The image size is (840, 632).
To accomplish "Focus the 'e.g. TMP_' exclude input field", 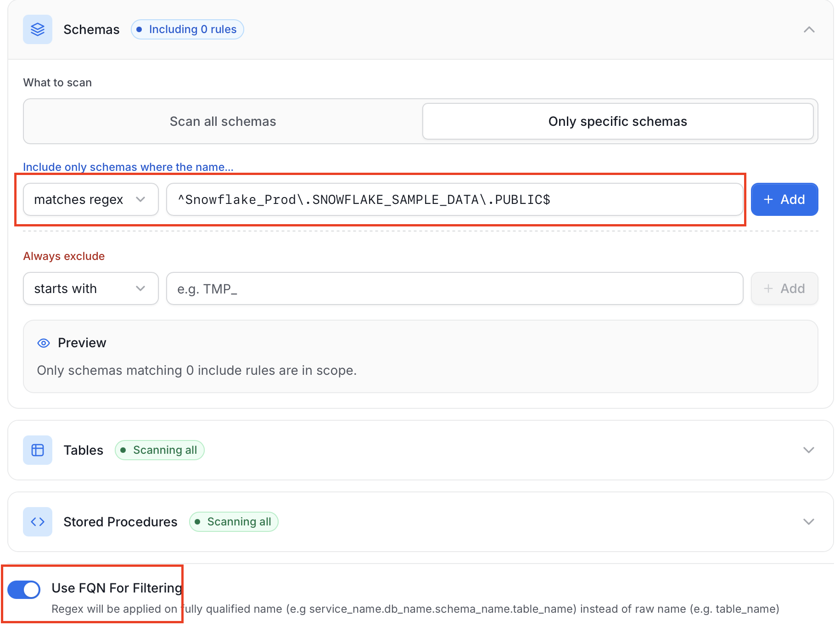I will point(454,288).
